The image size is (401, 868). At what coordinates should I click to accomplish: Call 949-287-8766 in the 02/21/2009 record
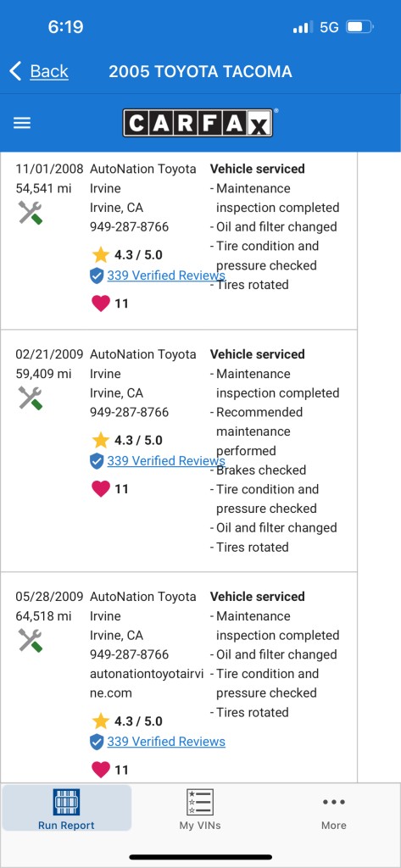(x=129, y=413)
